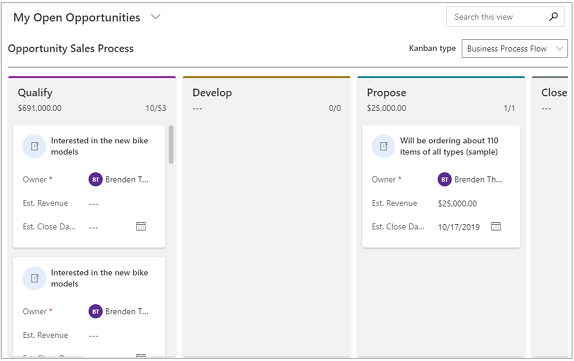Click the 10/17/2019 close date value
This screenshot has width=574, height=361.
tap(459, 227)
